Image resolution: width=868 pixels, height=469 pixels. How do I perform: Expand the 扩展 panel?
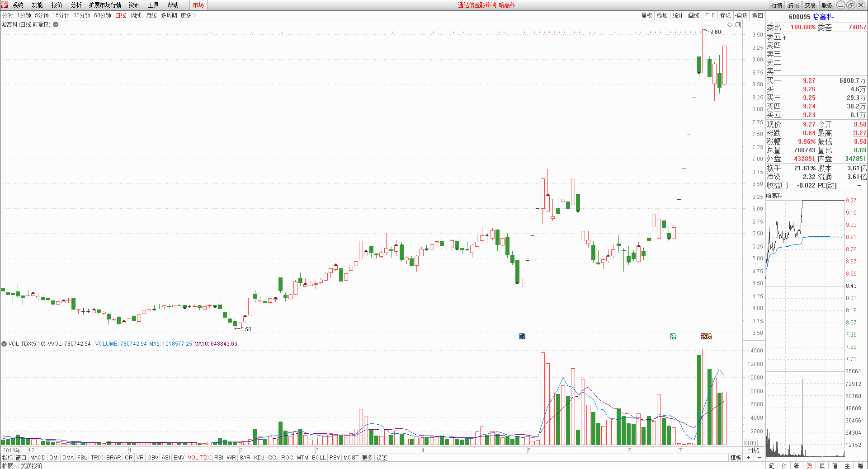(x=9, y=465)
